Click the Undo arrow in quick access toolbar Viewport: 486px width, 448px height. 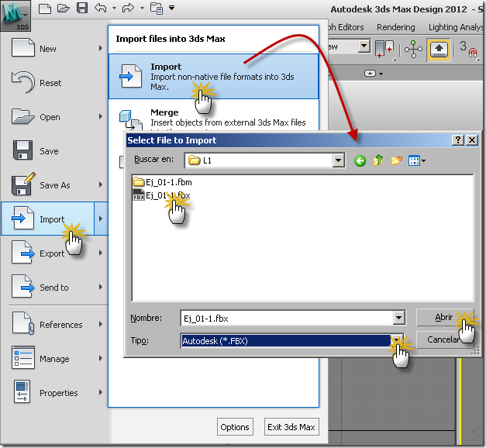101,8
